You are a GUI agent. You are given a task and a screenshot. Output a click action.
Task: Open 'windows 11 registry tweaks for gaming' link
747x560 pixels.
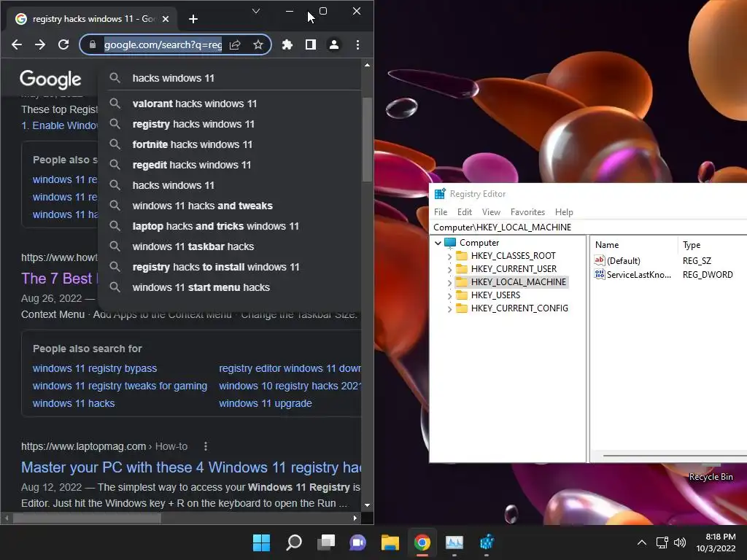coord(120,386)
